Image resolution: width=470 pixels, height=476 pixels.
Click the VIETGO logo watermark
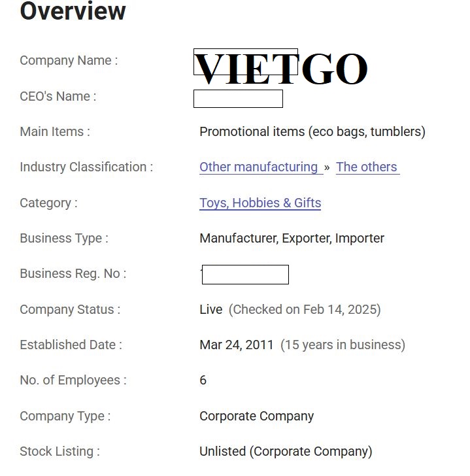coord(281,69)
